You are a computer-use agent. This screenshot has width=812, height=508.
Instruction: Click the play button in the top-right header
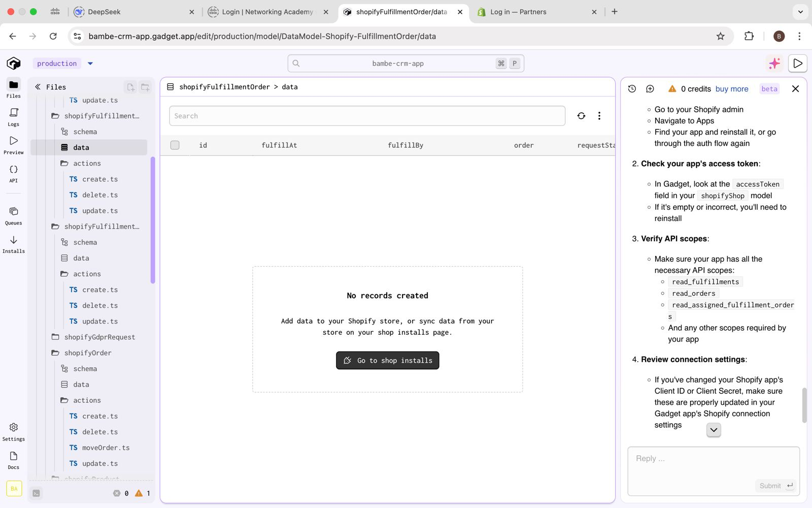[798, 63]
